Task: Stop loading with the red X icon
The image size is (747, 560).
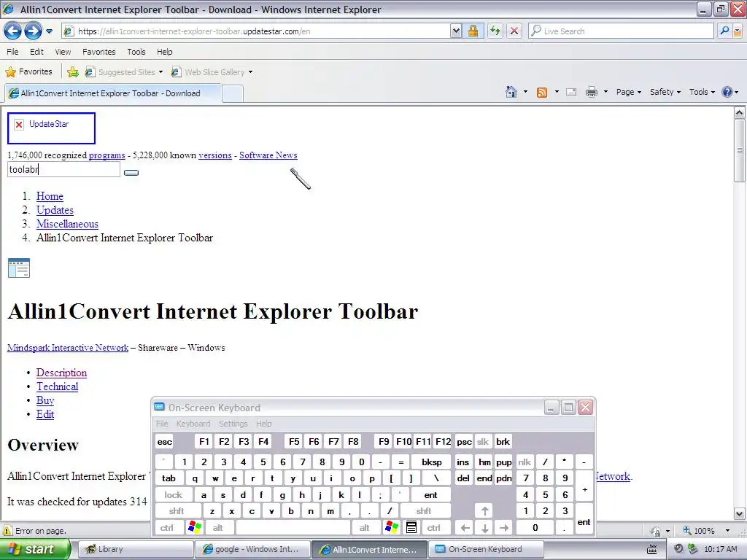Action: click(514, 31)
